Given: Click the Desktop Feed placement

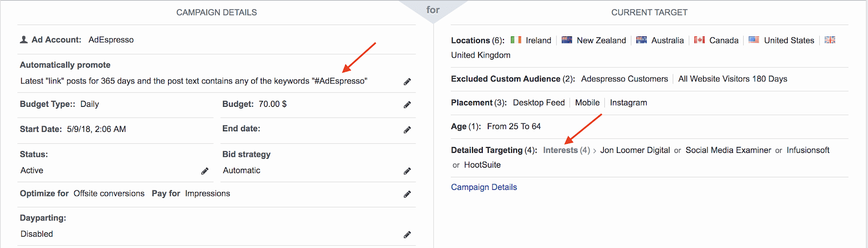Looking at the screenshot, I should [x=539, y=103].
